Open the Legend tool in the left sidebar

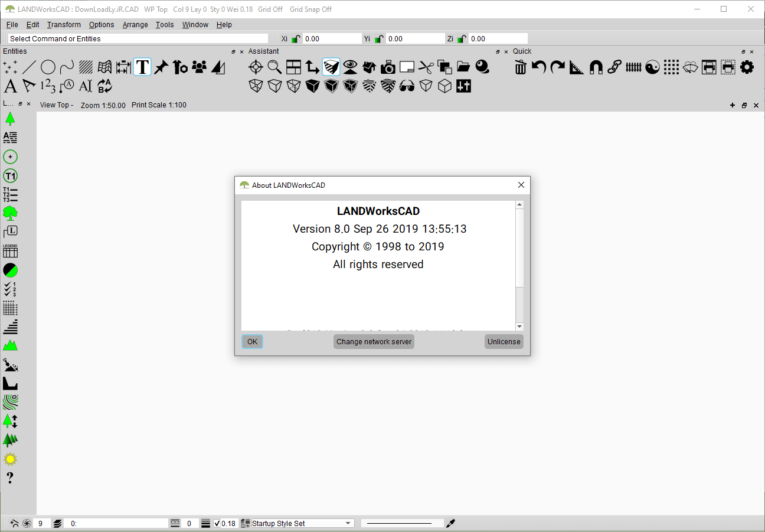[10, 250]
